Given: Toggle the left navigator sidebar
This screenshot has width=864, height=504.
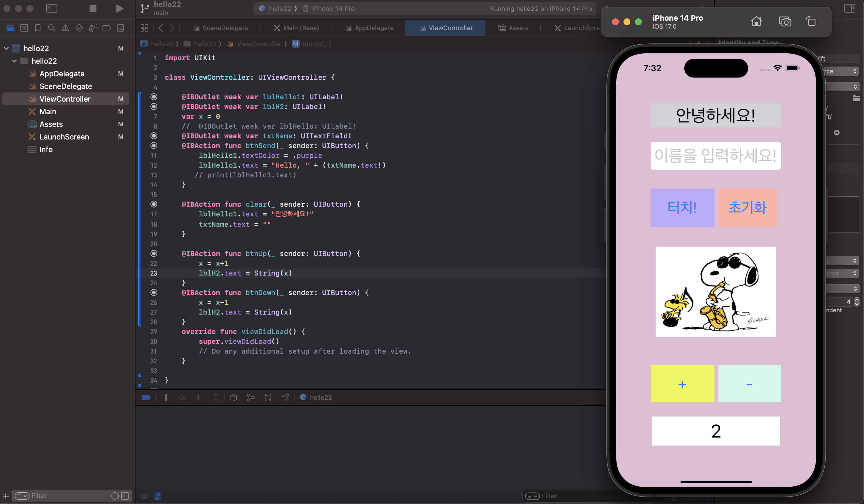Looking at the screenshot, I should (x=51, y=9).
